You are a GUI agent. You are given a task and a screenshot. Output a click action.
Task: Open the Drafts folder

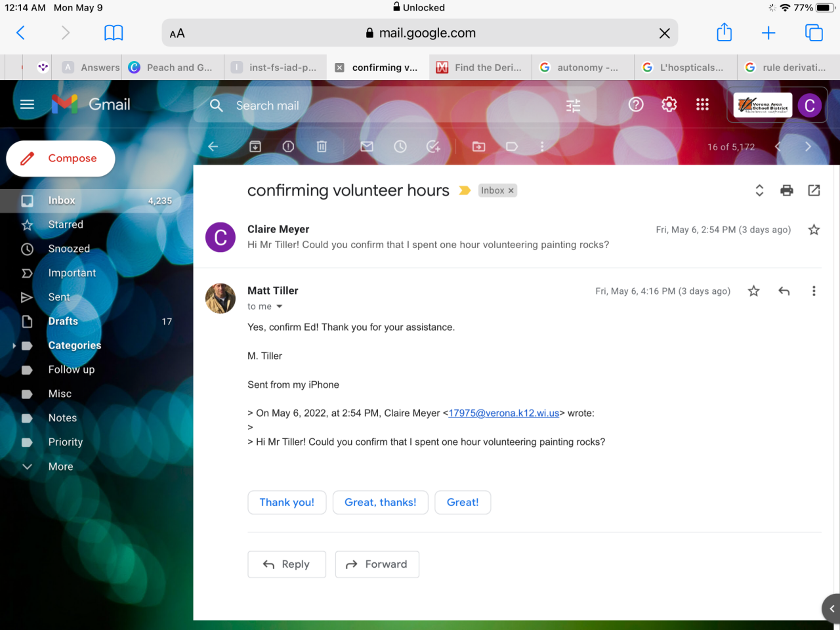tap(63, 322)
